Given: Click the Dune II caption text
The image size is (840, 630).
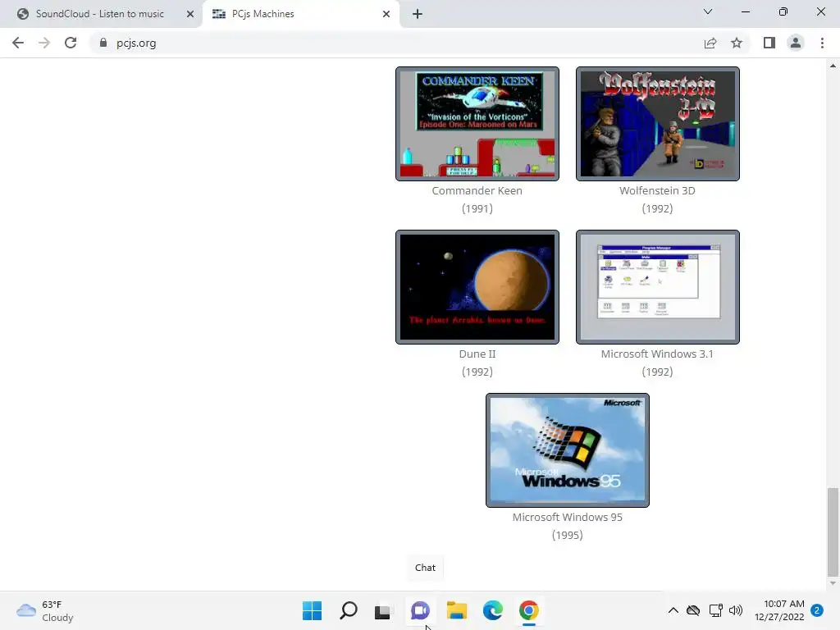Looking at the screenshot, I should click(477, 354).
